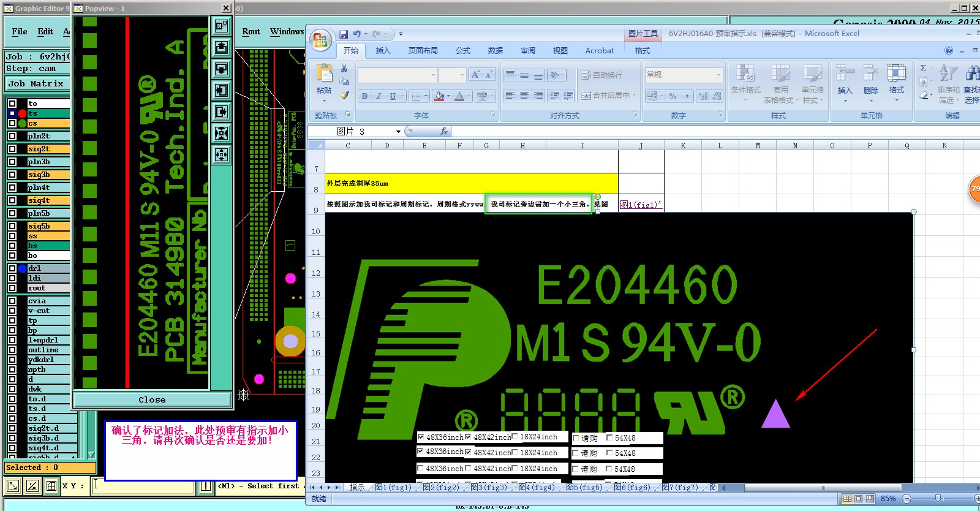
Task: Expand the Font (字体) group dialog launcher
Action: click(493, 115)
